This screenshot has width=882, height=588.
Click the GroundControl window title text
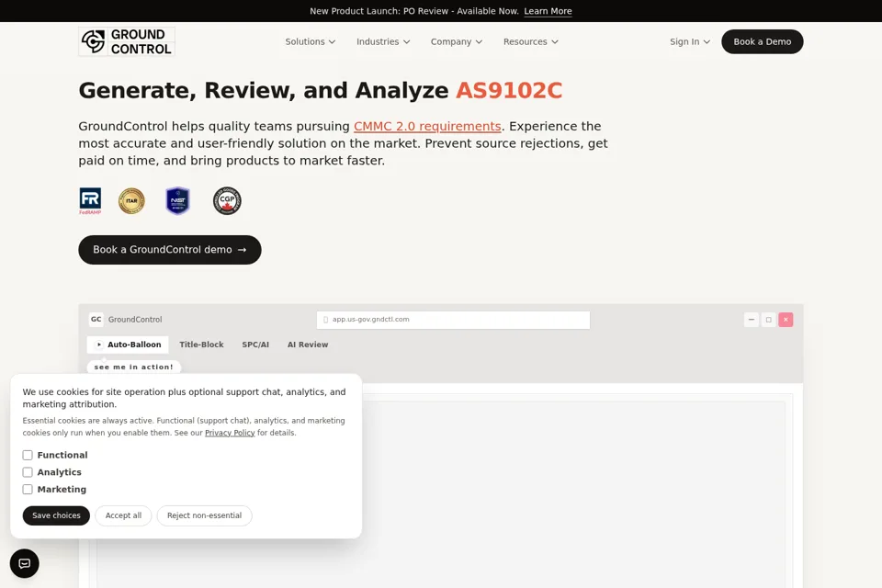point(135,320)
